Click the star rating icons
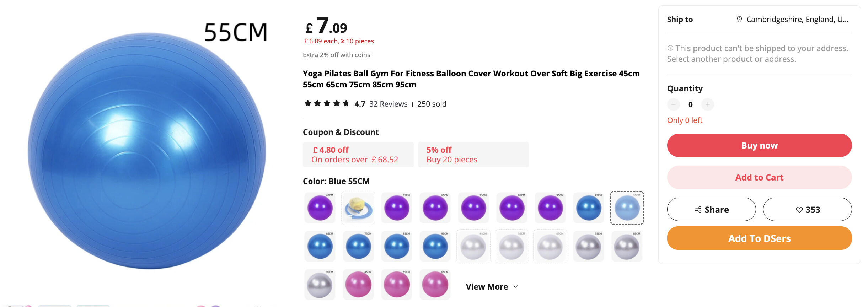 [x=326, y=103]
